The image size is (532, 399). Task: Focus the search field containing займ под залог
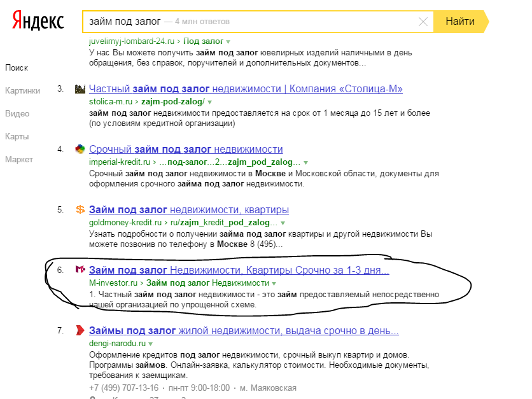pyautogui.click(x=258, y=22)
